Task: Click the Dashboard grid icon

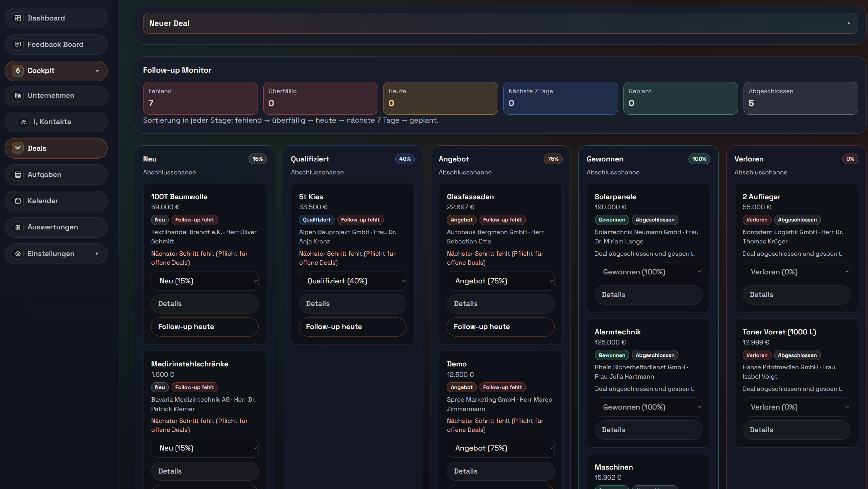Action: pos(18,18)
